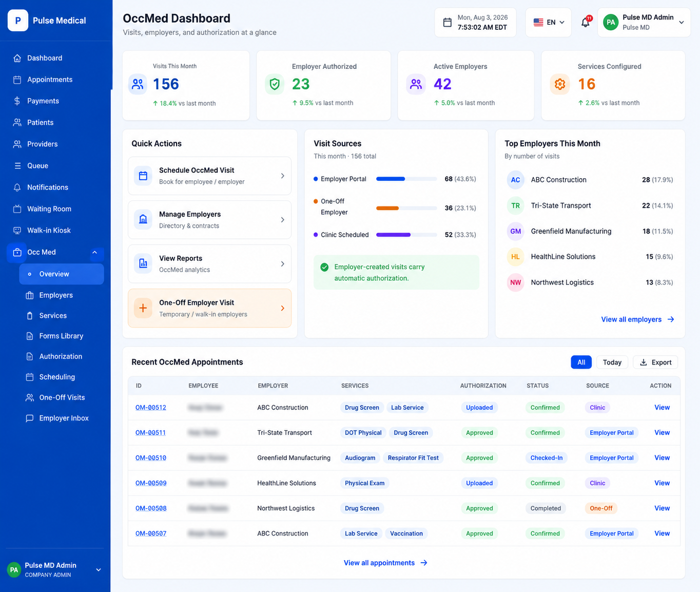Click View all appointments link
The width and height of the screenshot is (700, 592).
(385, 563)
